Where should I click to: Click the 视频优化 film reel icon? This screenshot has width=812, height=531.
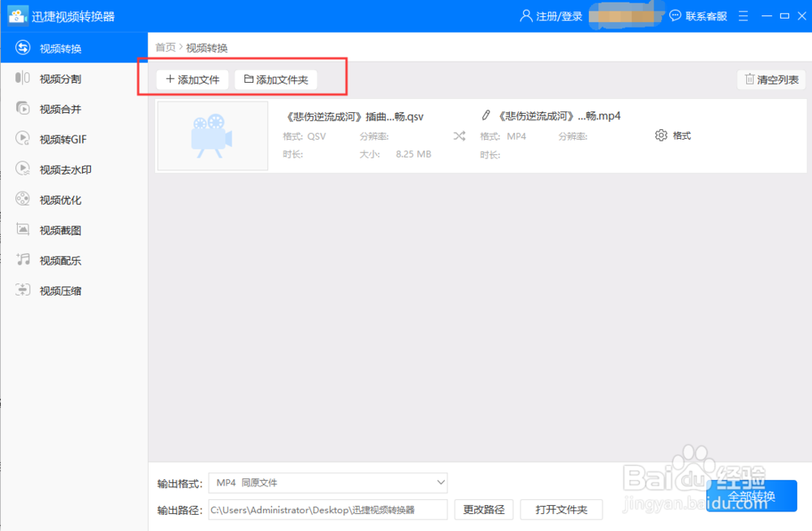[x=22, y=199]
